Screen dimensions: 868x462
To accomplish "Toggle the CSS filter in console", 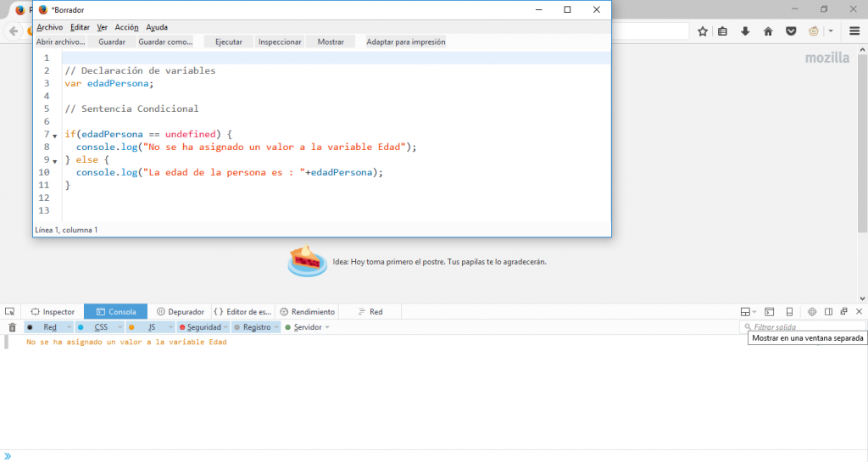I will tap(100, 327).
